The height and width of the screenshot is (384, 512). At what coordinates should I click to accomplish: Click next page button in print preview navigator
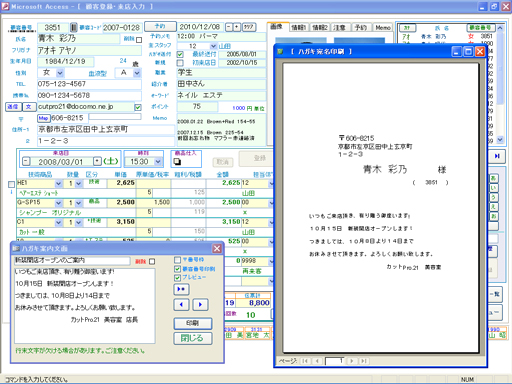click(x=352, y=361)
